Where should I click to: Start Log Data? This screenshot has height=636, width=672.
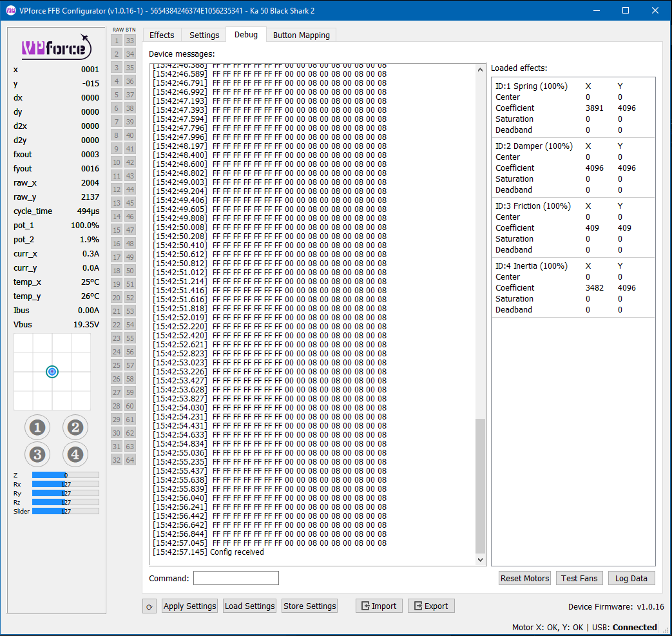[x=631, y=578]
